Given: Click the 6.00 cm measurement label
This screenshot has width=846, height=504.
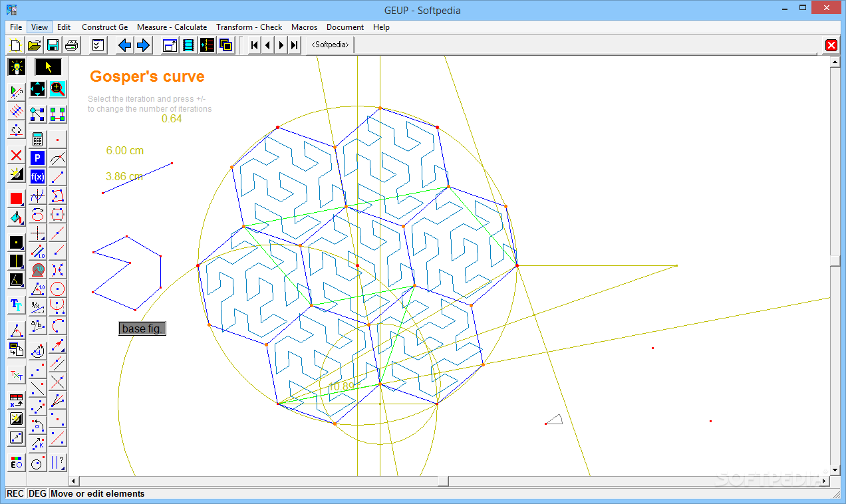Looking at the screenshot, I should (125, 151).
